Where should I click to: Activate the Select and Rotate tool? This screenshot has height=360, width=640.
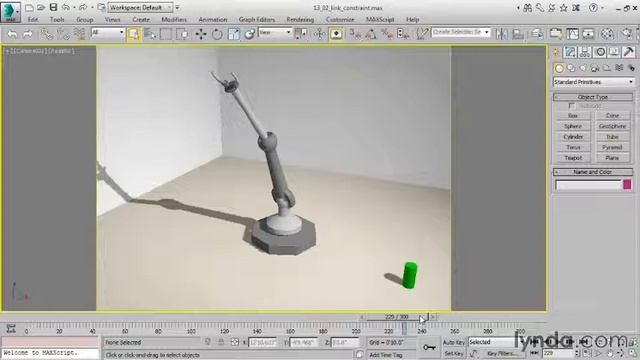pos(217,34)
